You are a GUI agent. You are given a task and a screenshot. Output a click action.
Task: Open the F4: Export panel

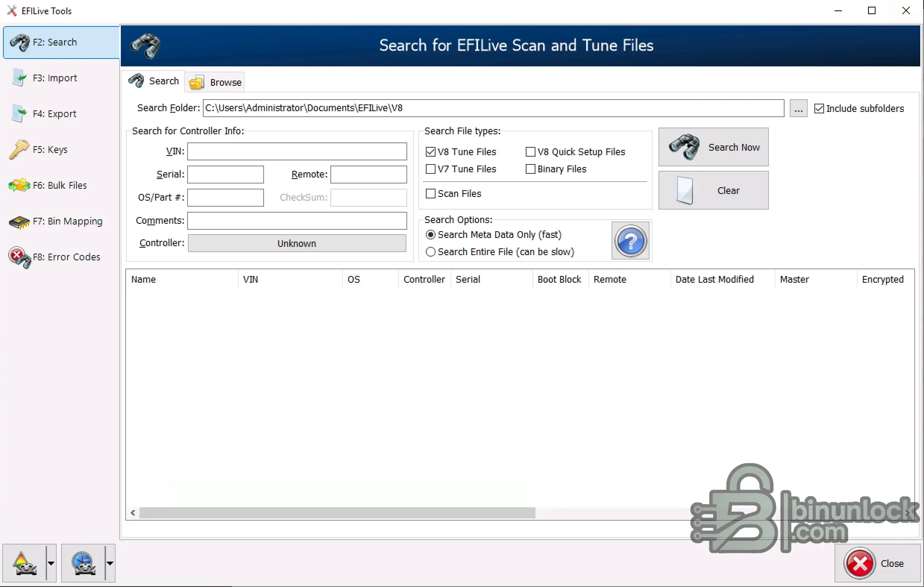coord(62,114)
